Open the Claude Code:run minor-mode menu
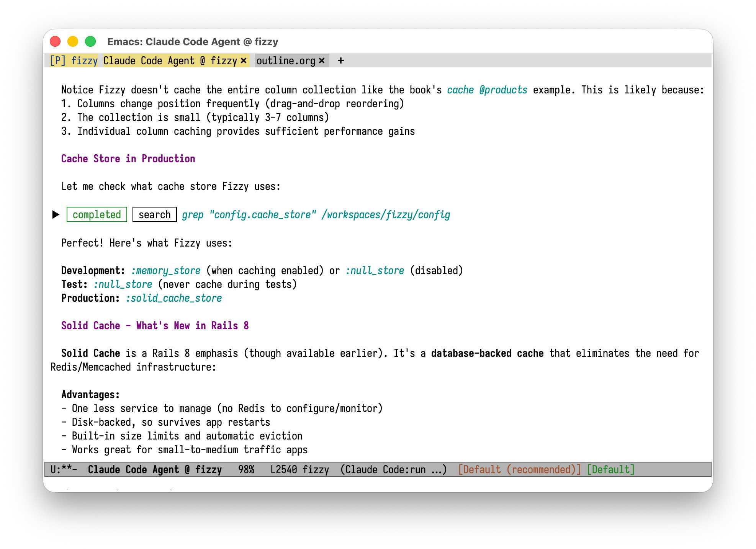 (393, 469)
